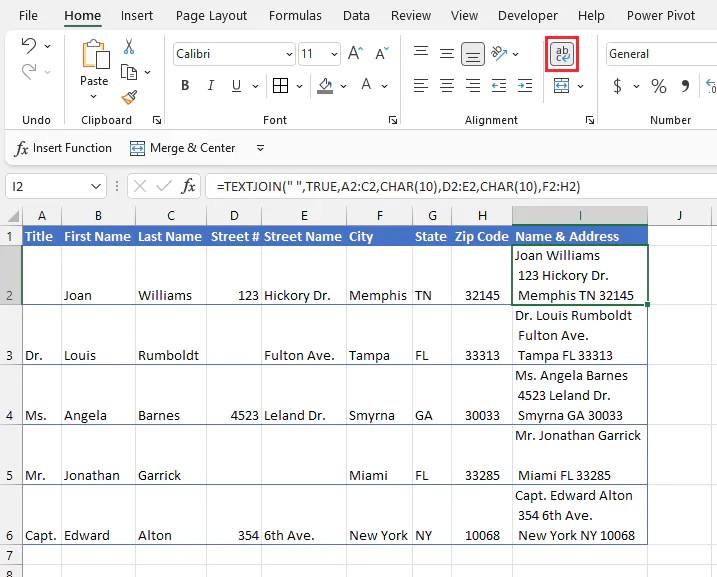Expand Underline style dropdown arrow
This screenshot has height=577, width=717.
[255, 86]
